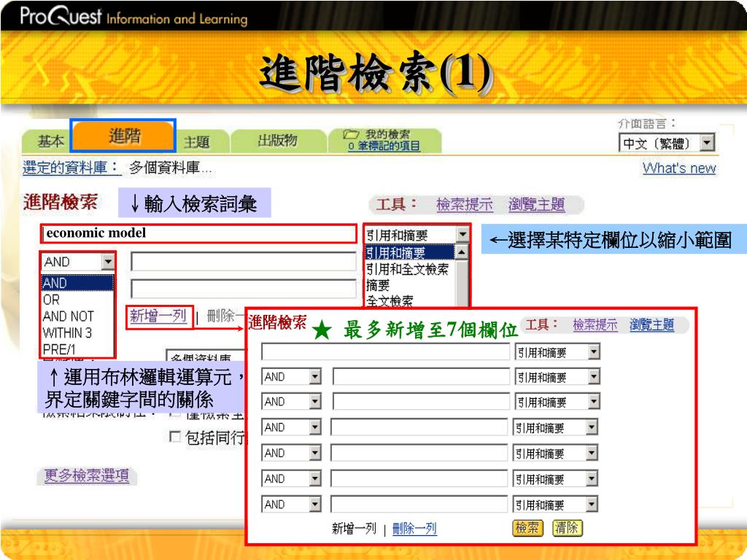Open the first AND dropdown in seven-row panel
This screenshot has width=747, height=560.
[x=292, y=377]
